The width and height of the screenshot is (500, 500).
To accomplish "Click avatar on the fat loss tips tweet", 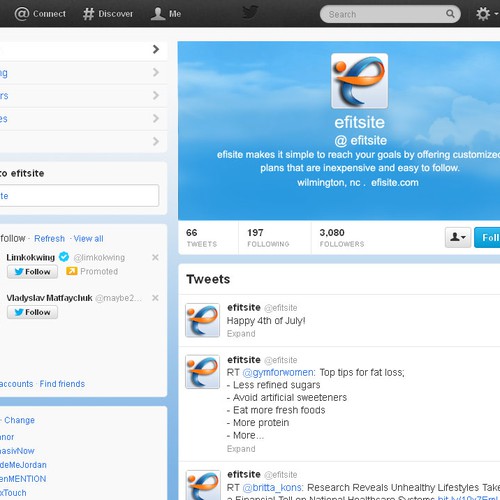I will click(202, 372).
